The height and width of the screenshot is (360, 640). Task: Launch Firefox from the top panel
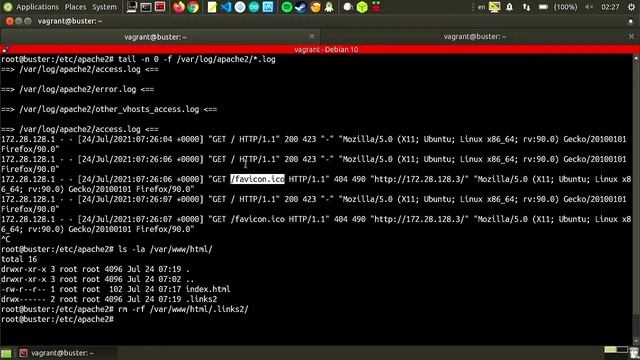point(179,7)
